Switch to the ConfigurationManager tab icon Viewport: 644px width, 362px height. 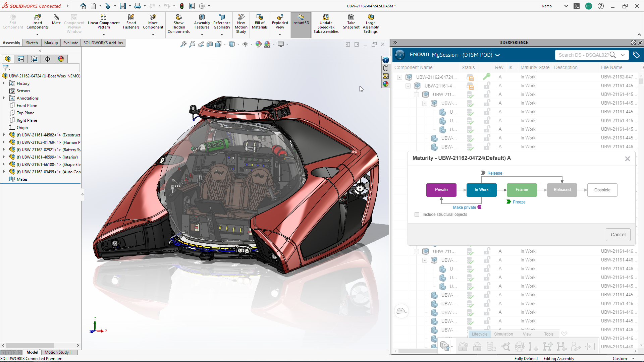(x=34, y=59)
